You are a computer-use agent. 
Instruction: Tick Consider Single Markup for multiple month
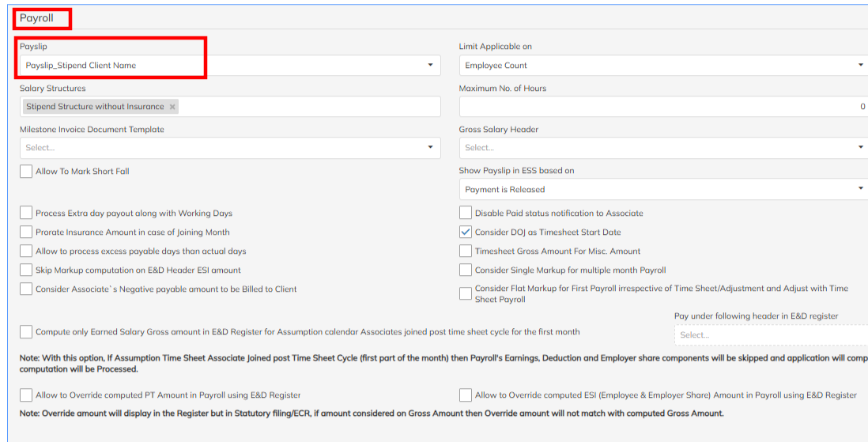click(466, 270)
